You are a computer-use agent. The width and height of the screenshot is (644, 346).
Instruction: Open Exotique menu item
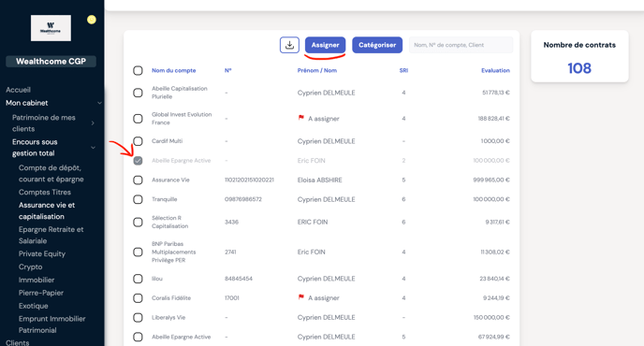[34, 306]
